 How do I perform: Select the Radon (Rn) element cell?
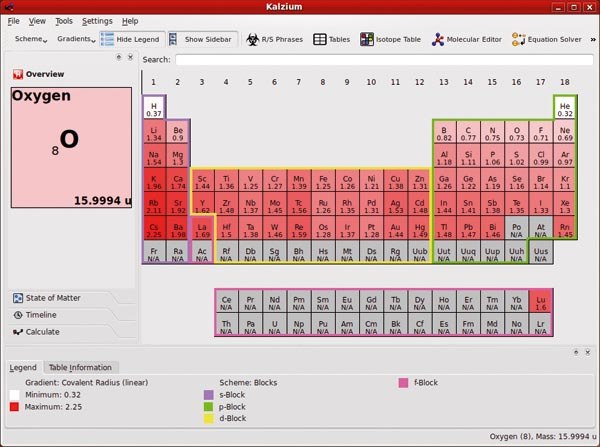point(565,228)
